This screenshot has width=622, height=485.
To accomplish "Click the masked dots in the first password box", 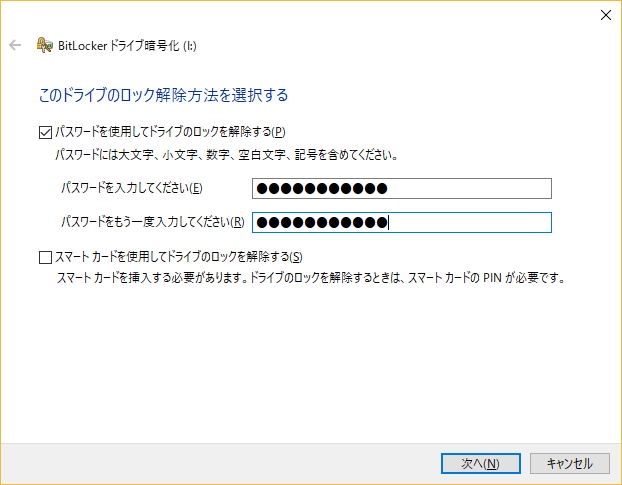I will [322, 188].
